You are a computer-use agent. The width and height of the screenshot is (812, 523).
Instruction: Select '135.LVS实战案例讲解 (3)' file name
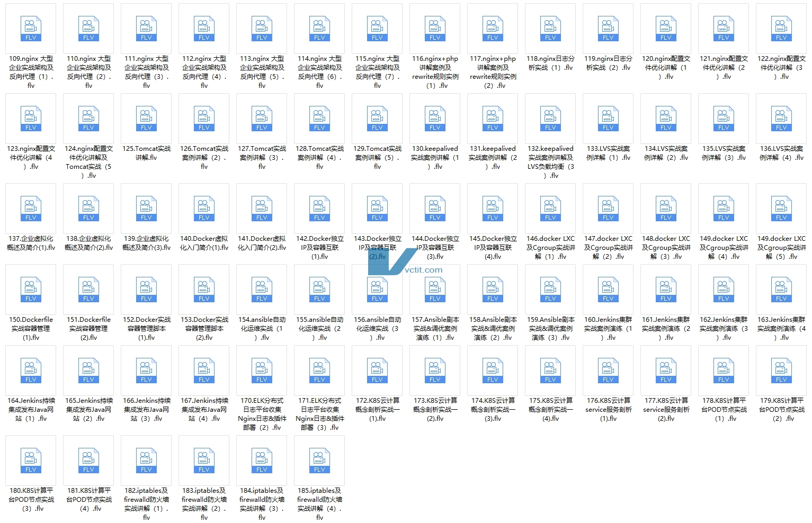tap(724, 153)
